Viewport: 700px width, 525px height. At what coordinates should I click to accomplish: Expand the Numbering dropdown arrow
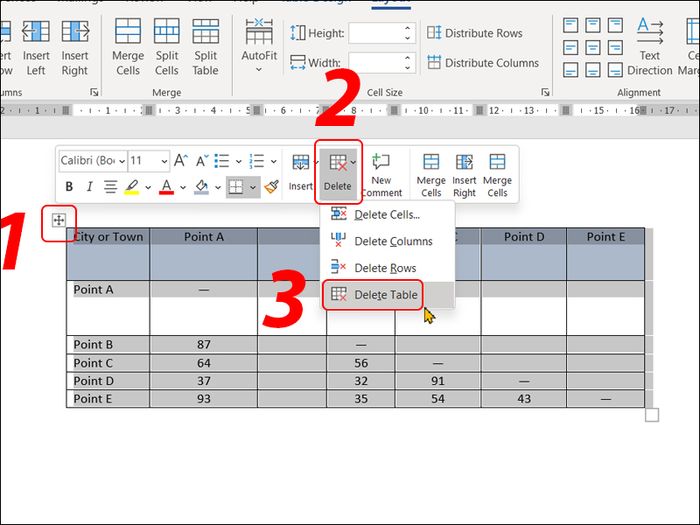click(x=273, y=161)
